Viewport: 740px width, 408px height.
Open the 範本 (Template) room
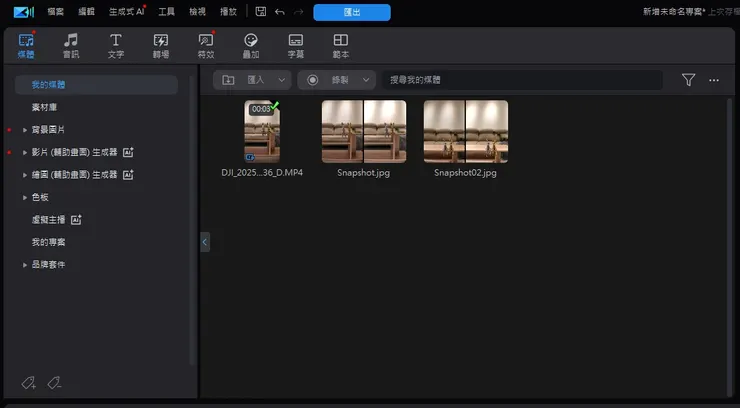(x=341, y=44)
